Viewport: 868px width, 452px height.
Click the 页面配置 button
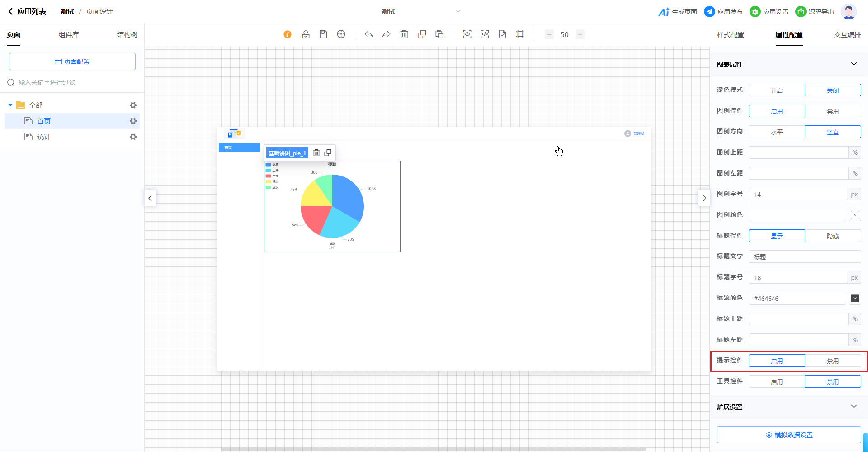(x=72, y=62)
